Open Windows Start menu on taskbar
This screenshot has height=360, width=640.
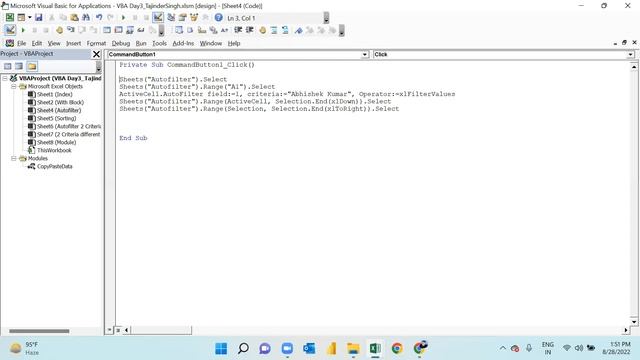point(221,349)
